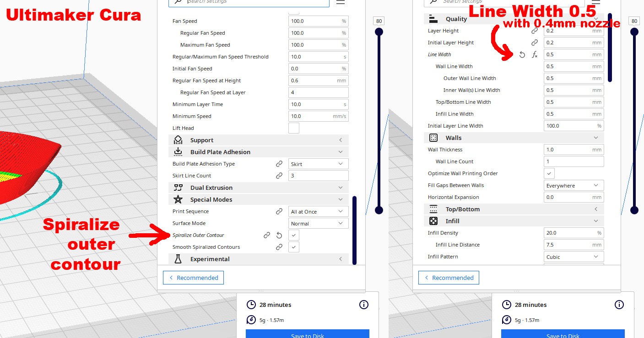The image size is (644, 338).
Task: Click the fx formula icon beside Line Width
Action: [x=534, y=54]
